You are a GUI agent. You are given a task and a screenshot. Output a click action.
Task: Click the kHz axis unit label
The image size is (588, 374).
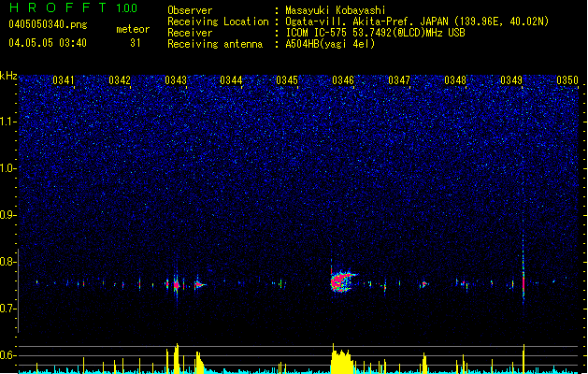[x=8, y=76]
